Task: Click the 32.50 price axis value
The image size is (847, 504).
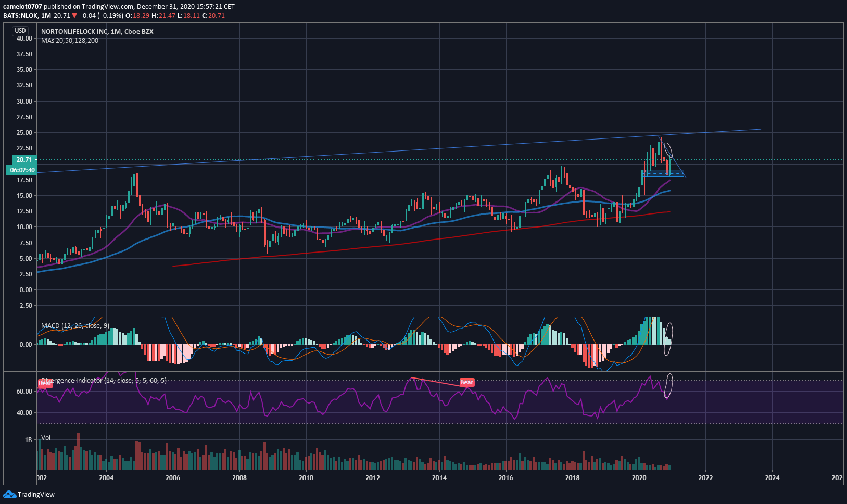Action: (x=24, y=85)
